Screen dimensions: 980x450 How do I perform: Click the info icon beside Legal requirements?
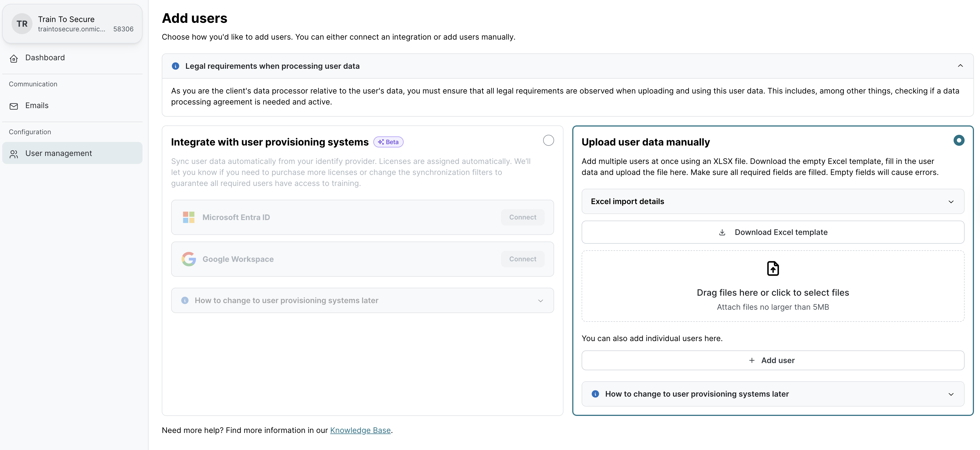[x=175, y=66]
